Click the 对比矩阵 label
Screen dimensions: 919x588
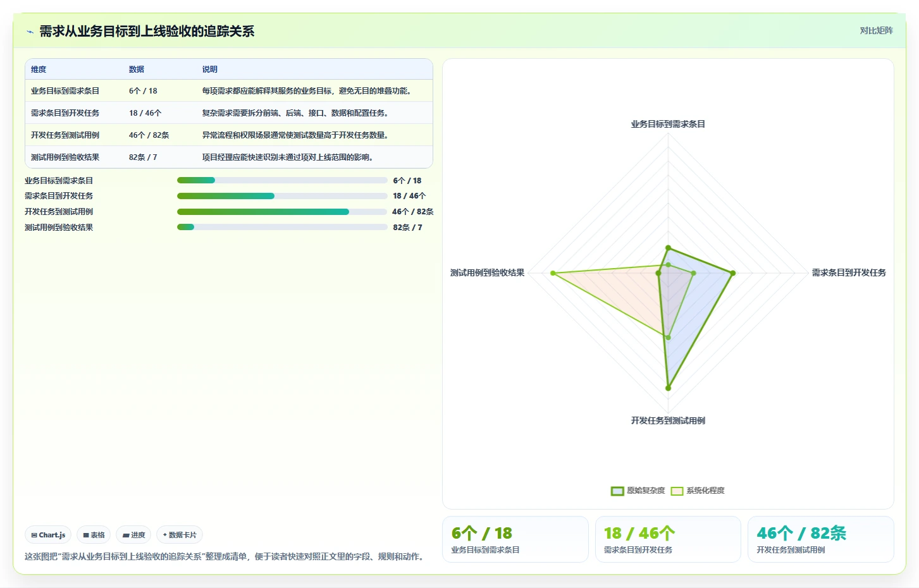pyautogui.click(x=876, y=30)
